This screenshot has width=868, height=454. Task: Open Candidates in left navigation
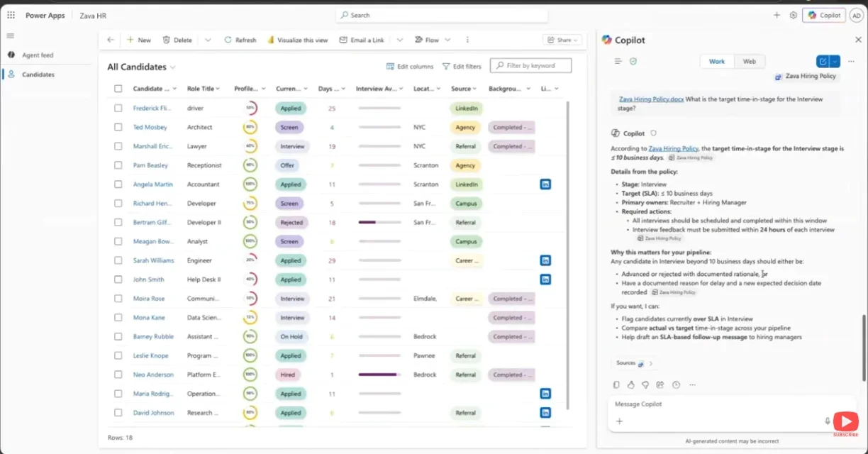pyautogui.click(x=38, y=74)
